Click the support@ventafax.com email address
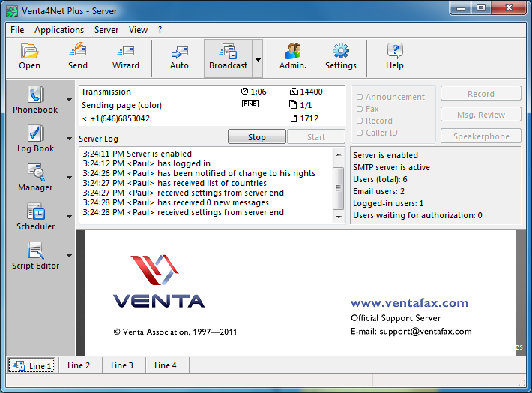Screen dimensions: 532x393 (426, 331)
